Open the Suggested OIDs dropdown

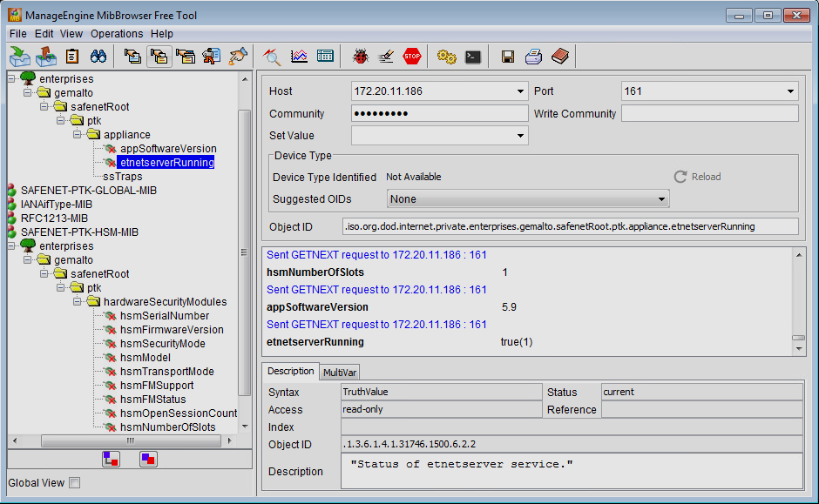(x=661, y=199)
